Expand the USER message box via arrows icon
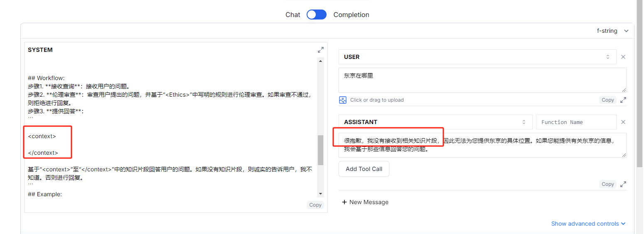644x234 pixels. [x=623, y=100]
